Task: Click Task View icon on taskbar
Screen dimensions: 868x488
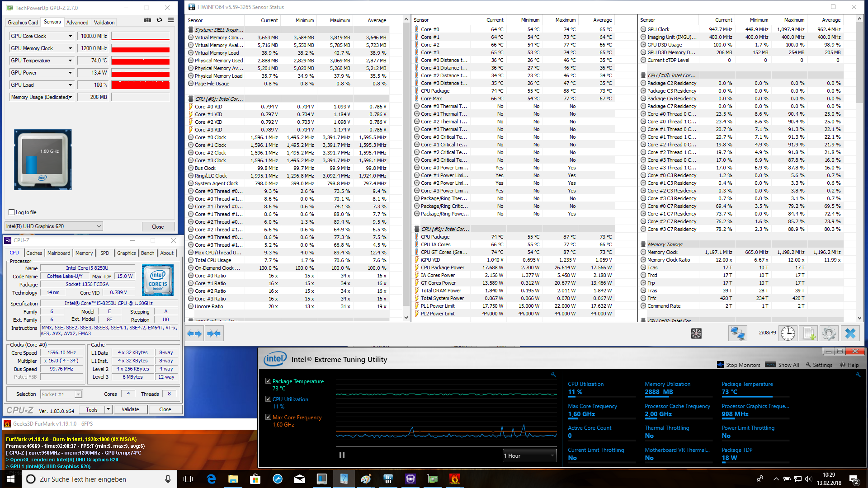Action: [188, 479]
